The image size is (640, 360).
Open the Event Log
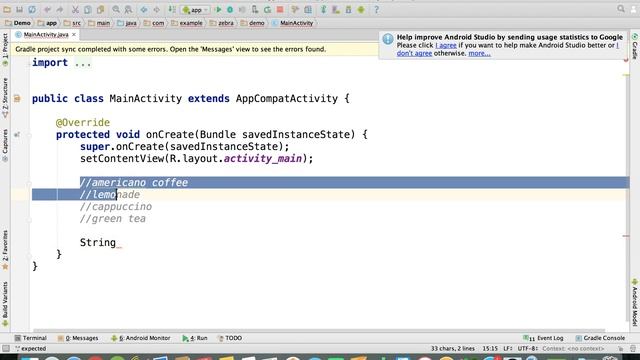[543, 338]
